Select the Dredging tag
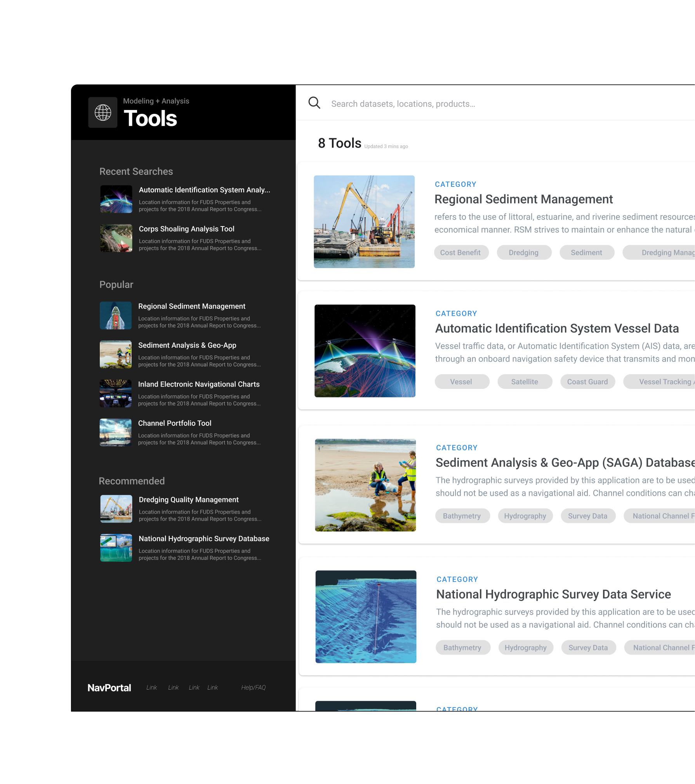The height and width of the screenshot is (784, 695). 524,253
